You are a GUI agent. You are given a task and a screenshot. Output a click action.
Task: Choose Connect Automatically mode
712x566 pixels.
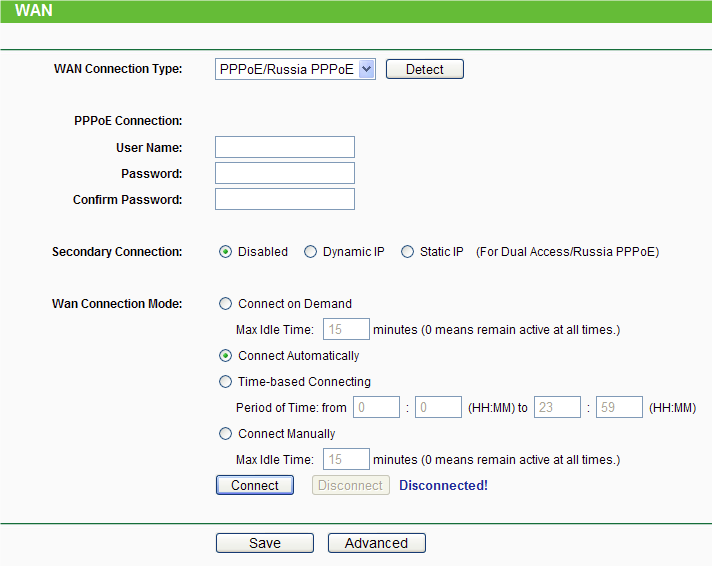(x=225, y=356)
